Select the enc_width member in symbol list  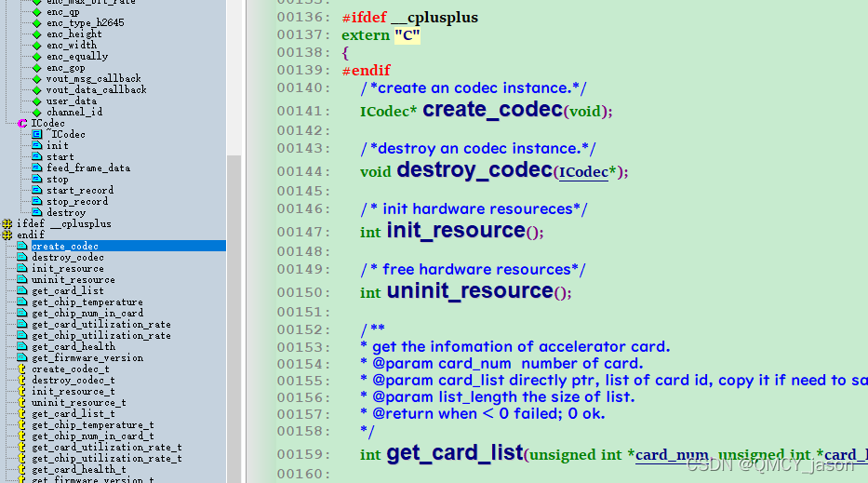tap(72, 46)
